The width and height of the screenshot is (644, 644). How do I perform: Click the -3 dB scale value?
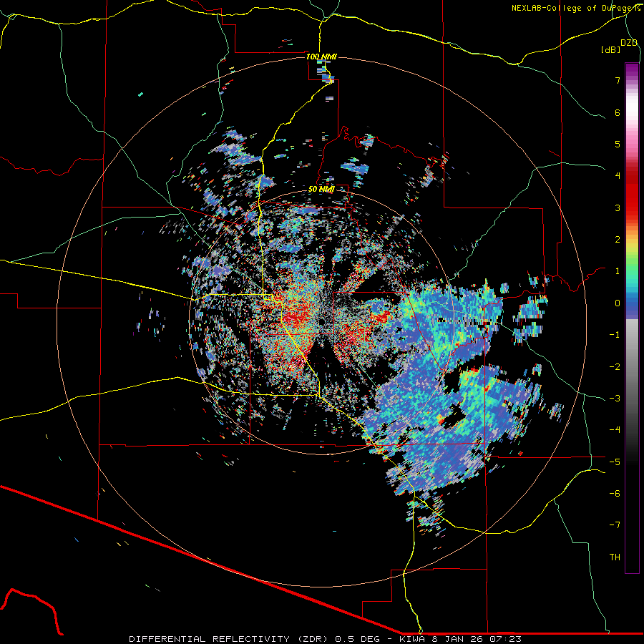coord(615,399)
